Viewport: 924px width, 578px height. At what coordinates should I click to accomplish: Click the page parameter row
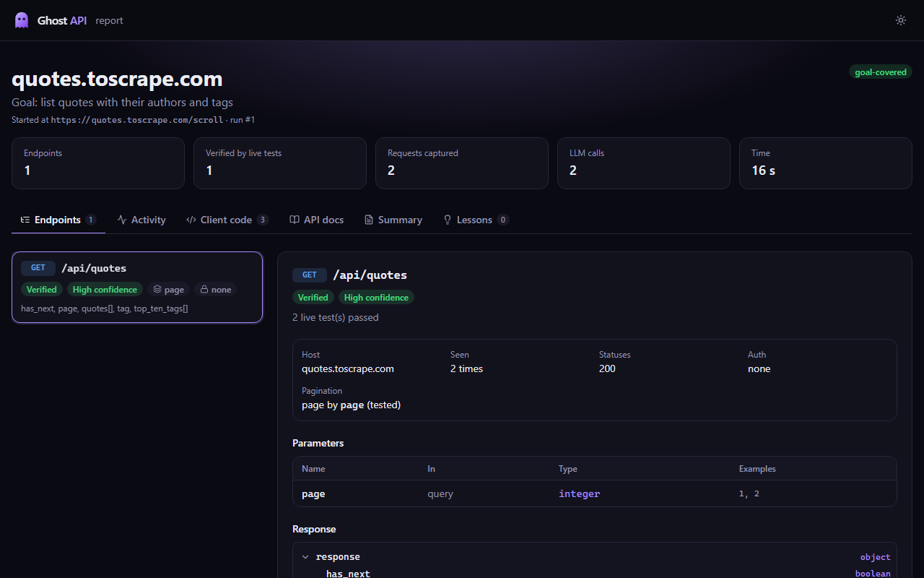pyautogui.click(x=595, y=494)
